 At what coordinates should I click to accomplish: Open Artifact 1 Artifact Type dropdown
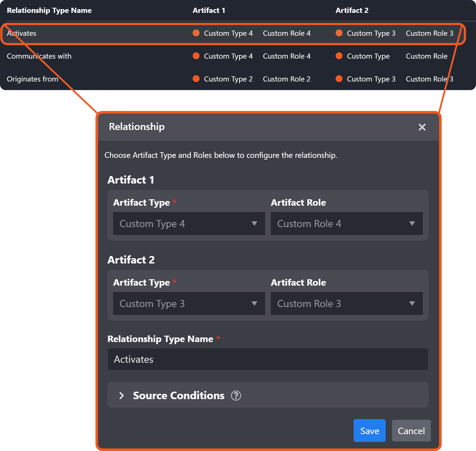pos(189,224)
